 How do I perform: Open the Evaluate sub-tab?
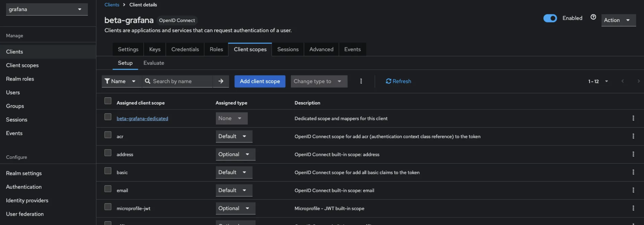pos(154,63)
